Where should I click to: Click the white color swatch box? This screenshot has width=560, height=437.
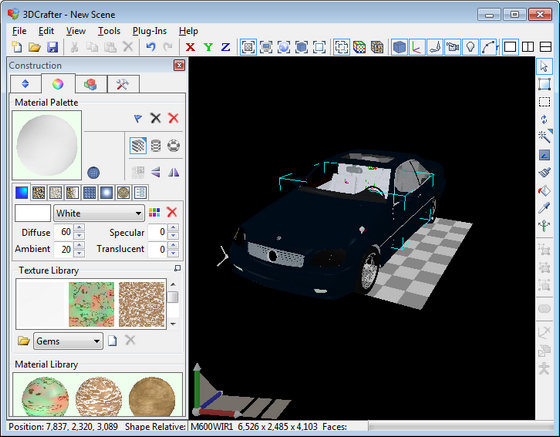click(32, 213)
